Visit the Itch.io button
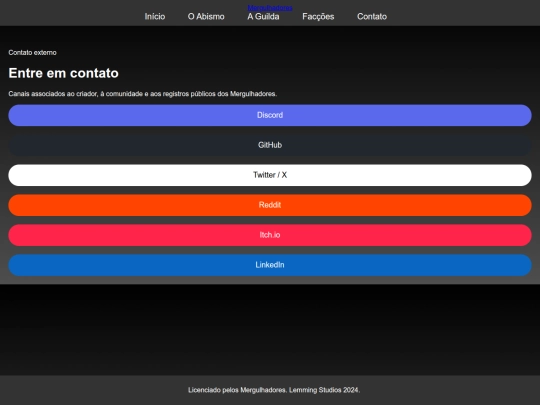Screen dimensions: 540x405 click(270, 235)
